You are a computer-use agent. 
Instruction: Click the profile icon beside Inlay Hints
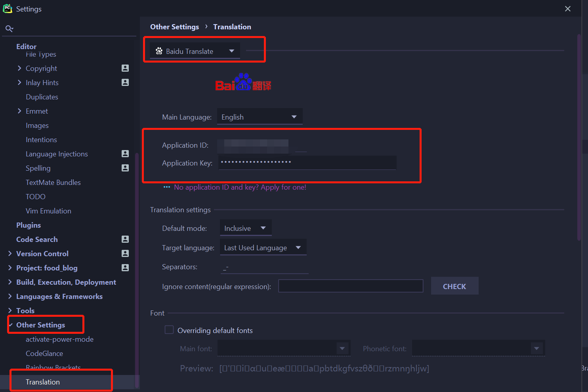coord(125,82)
